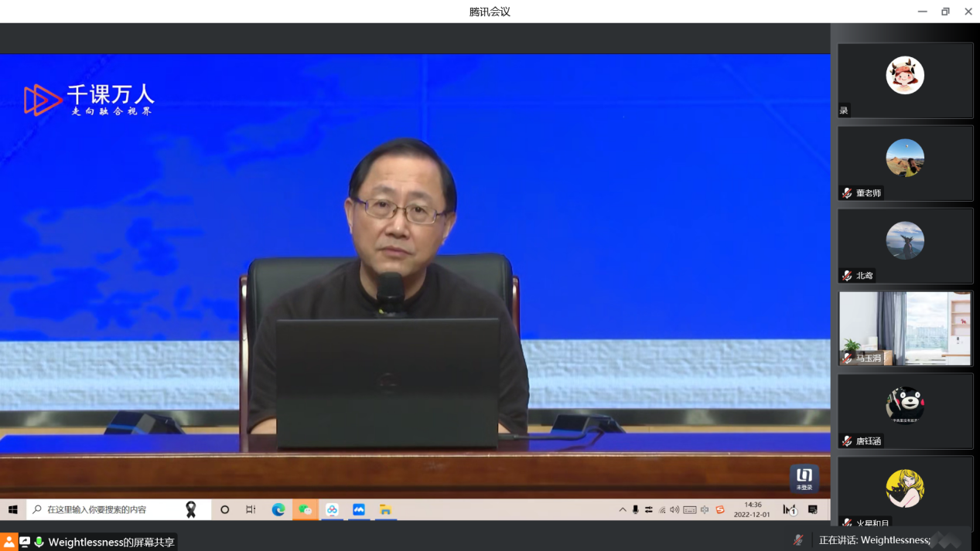The height and width of the screenshot is (551, 980).
Task: Click the Sogou input method tray icon
Action: pos(720,510)
